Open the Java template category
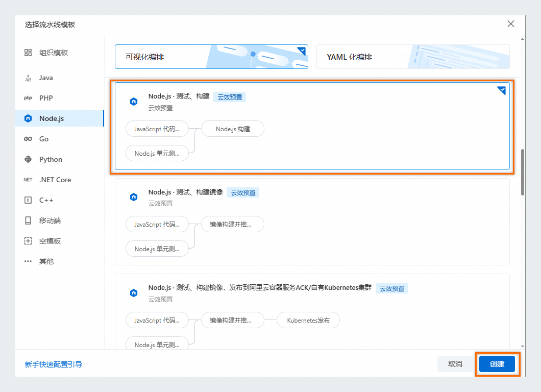541x392 pixels. click(x=59, y=78)
